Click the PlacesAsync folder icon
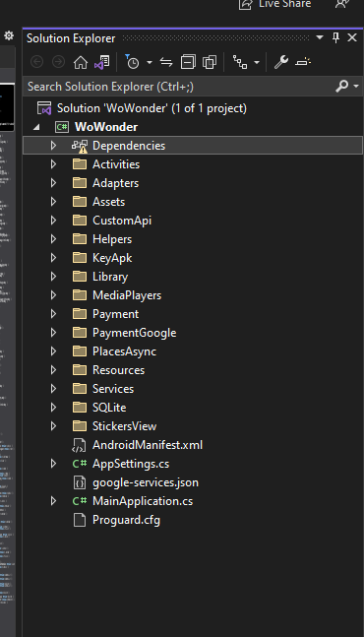The image size is (364, 637). click(x=80, y=351)
